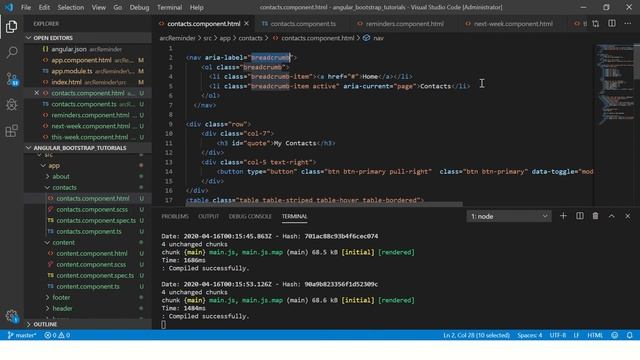This screenshot has width=640, height=360.
Task: Open the Search view in activity bar
Action: pyautogui.click(x=11, y=52)
